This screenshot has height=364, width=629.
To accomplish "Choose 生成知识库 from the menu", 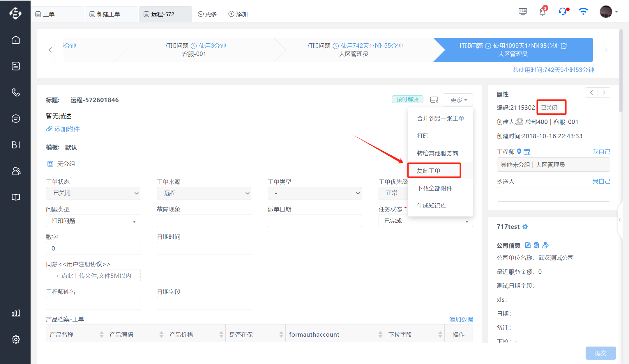I will 432,206.
